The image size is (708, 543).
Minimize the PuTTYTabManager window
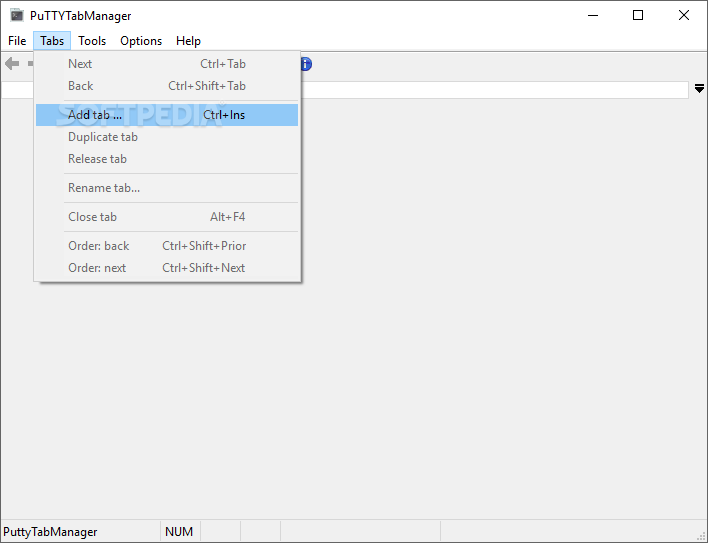pyautogui.click(x=593, y=15)
